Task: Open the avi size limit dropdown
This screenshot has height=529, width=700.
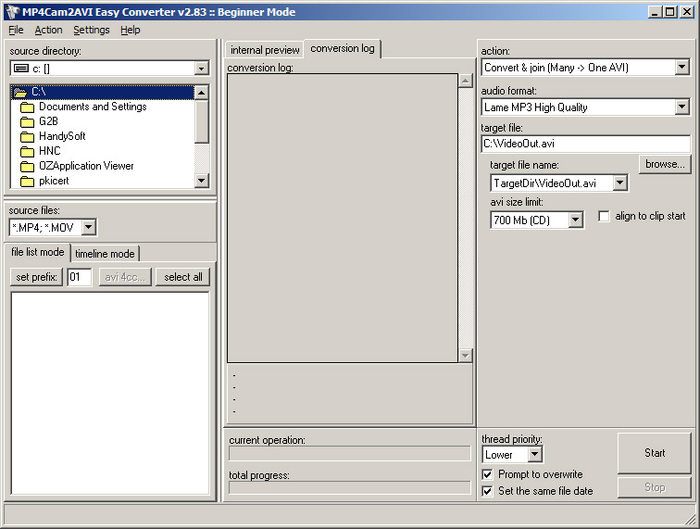Action: pyautogui.click(x=575, y=220)
